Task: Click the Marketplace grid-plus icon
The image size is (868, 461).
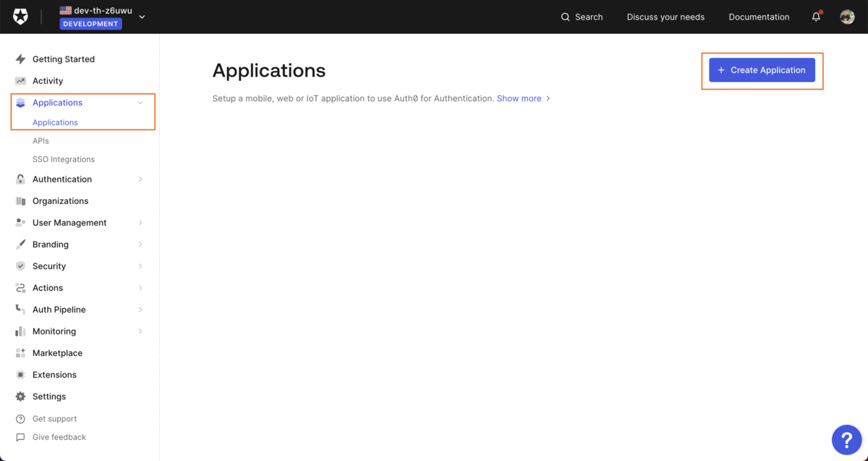Action: [x=20, y=353]
